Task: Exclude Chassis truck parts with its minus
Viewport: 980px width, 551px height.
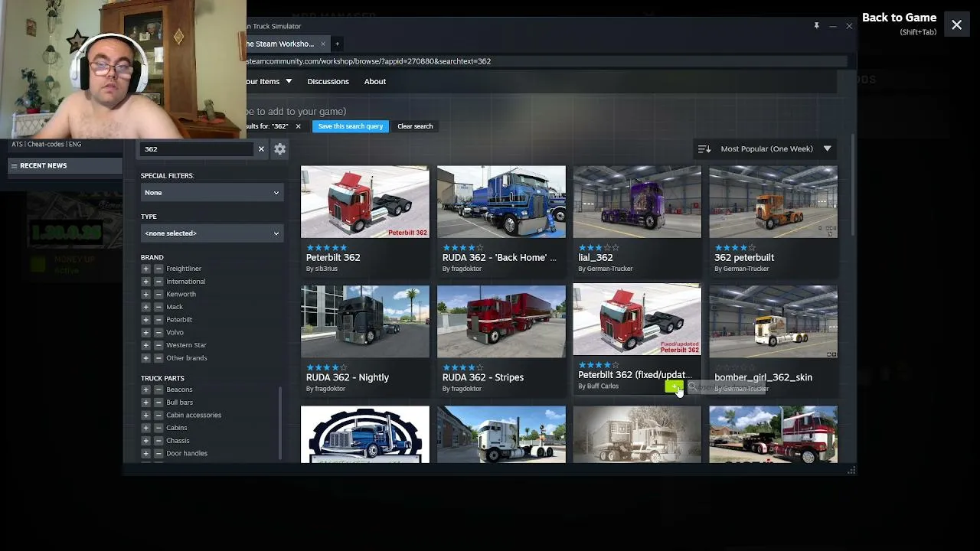Action: pos(158,441)
